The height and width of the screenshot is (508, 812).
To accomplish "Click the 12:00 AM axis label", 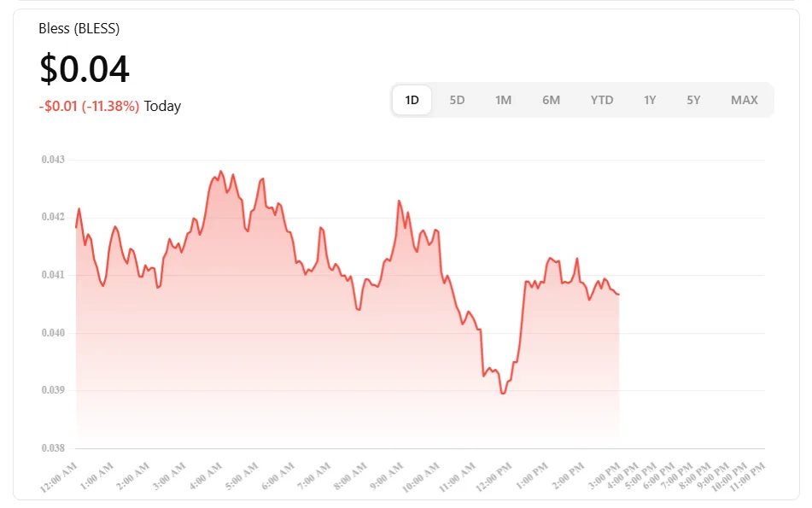I will pyautogui.click(x=60, y=476).
